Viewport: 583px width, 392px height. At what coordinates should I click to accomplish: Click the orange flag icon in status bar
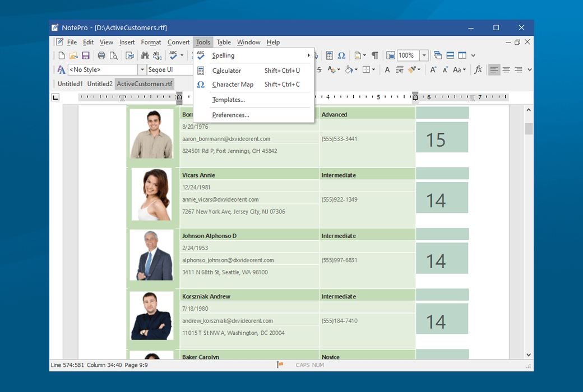280,365
